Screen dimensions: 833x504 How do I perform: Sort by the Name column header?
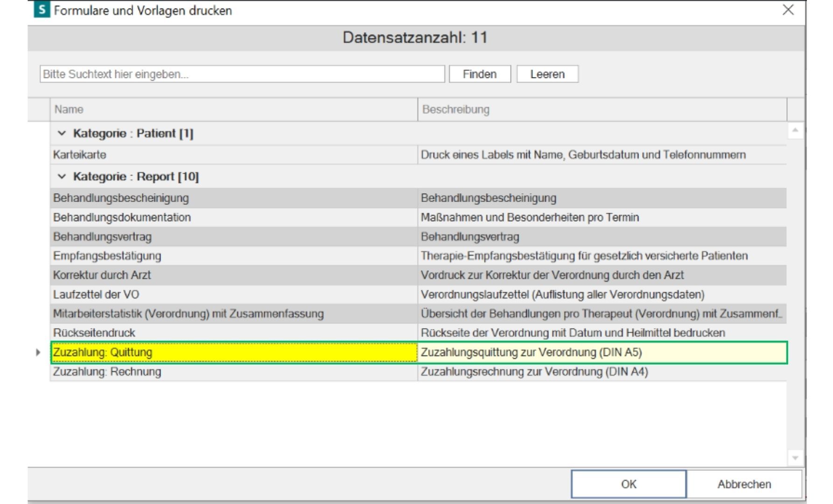pos(234,110)
